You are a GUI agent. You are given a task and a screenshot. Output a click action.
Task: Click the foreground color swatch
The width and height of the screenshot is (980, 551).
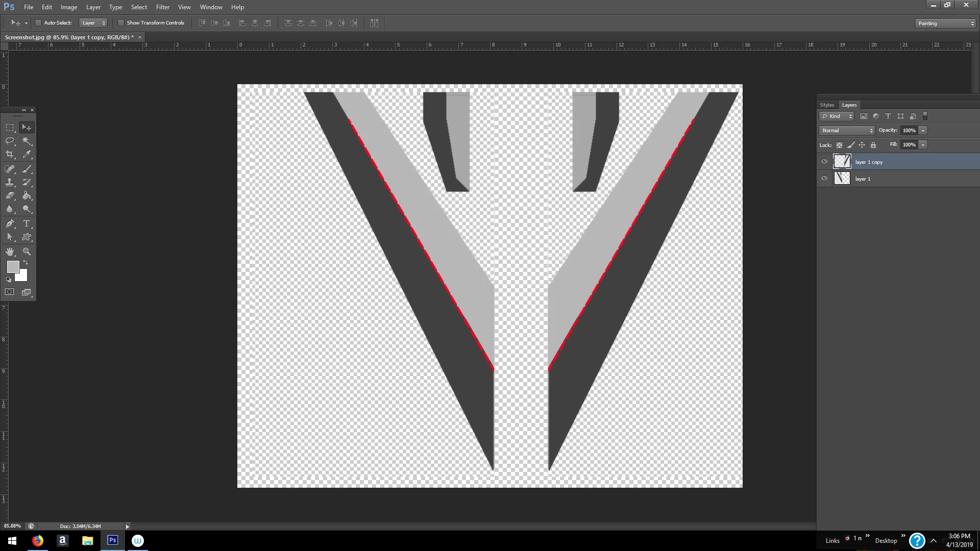[x=13, y=267]
